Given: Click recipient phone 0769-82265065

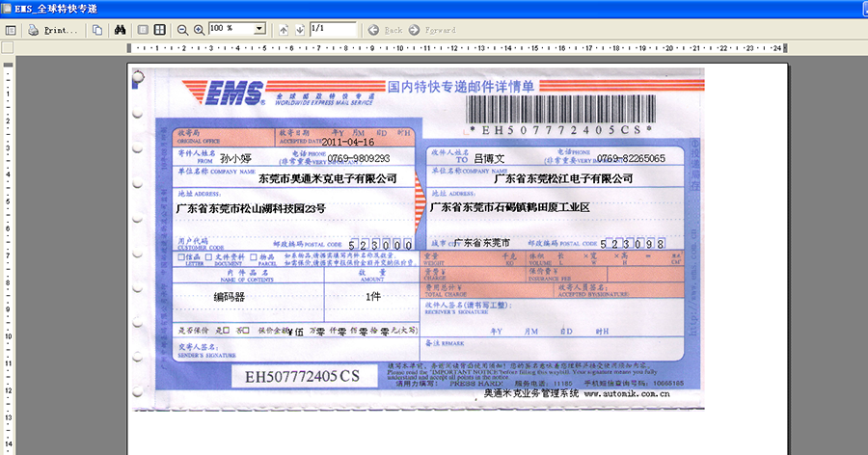Looking at the screenshot, I should tap(631, 158).
